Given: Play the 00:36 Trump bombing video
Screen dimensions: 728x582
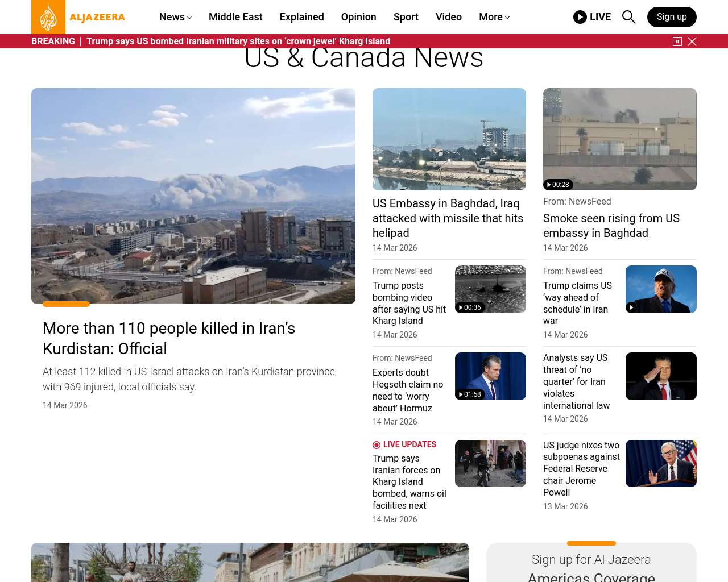Looking at the screenshot, I should [490, 289].
